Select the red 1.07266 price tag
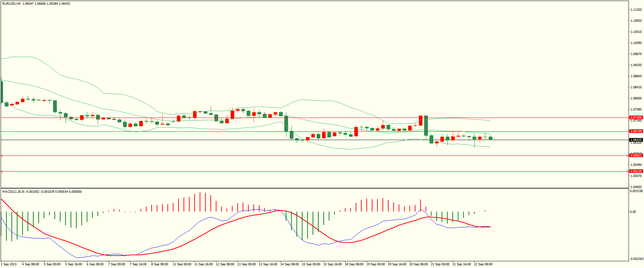The image size is (644, 268). (636, 118)
